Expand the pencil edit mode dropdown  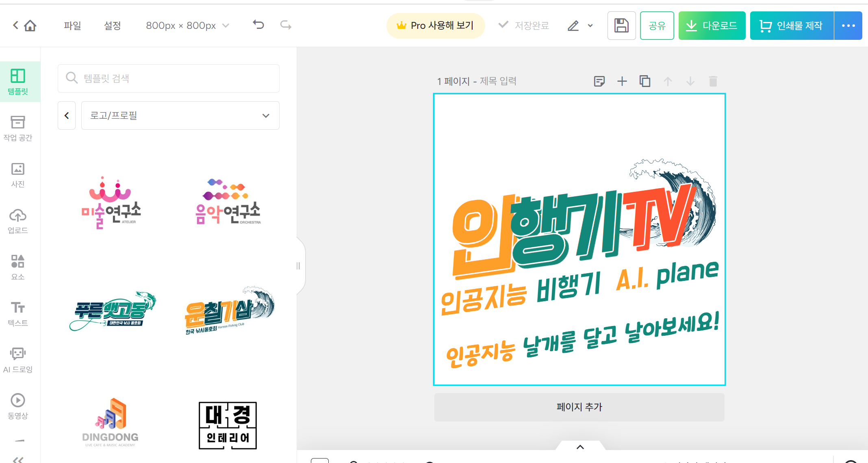590,26
